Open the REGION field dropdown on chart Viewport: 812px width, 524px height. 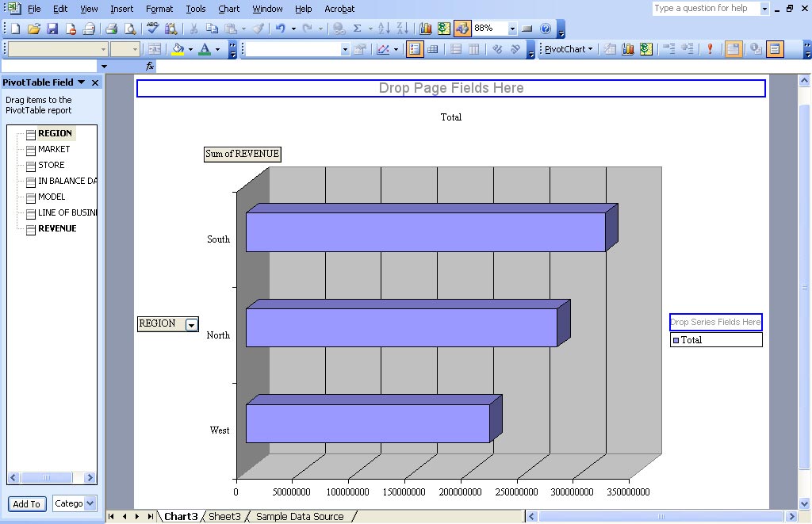191,324
